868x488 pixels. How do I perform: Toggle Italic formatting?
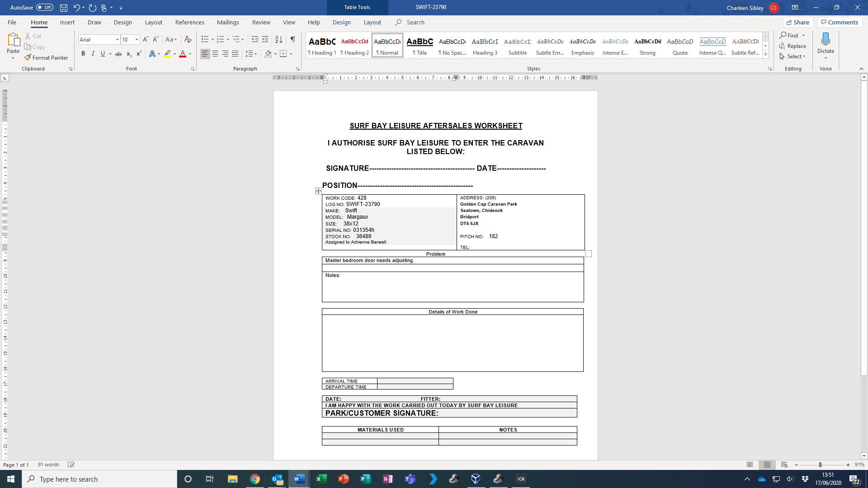tap(93, 54)
